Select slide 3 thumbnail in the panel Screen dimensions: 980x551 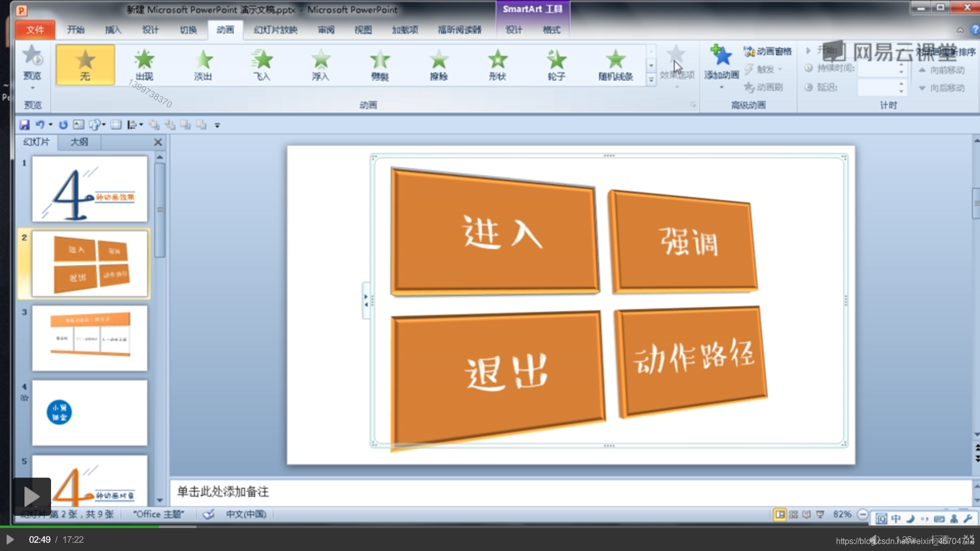click(90, 338)
